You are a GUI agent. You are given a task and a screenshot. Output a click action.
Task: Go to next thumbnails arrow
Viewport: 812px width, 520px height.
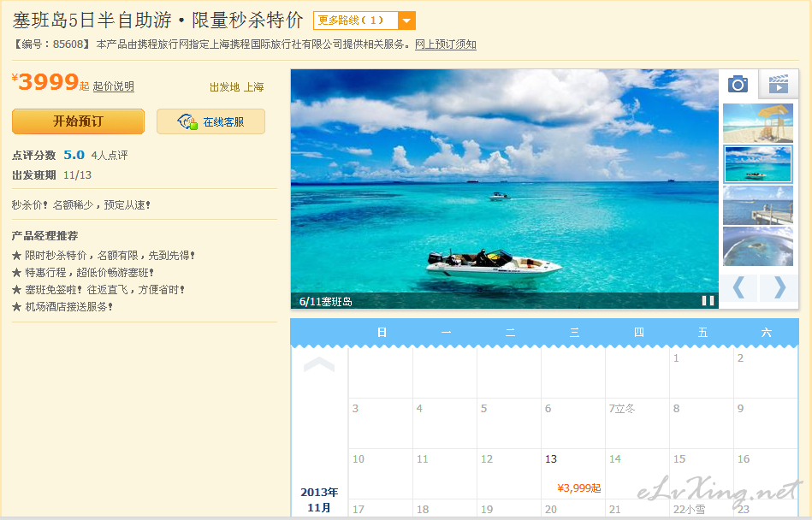click(779, 287)
